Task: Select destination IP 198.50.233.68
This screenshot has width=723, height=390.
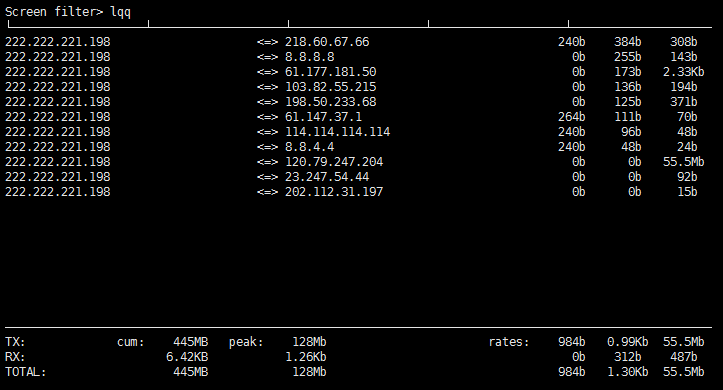Action: (331, 102)
